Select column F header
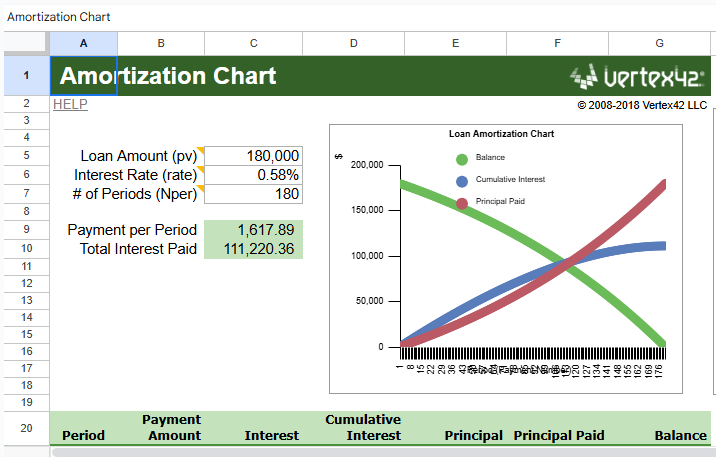This screenshot has width=716, height=457. tap(557, 43)
